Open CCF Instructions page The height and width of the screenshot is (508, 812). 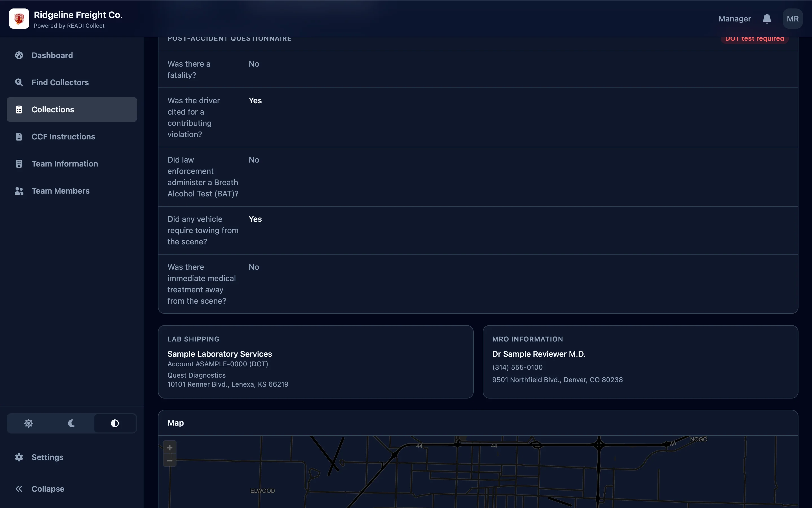point(72,137)
